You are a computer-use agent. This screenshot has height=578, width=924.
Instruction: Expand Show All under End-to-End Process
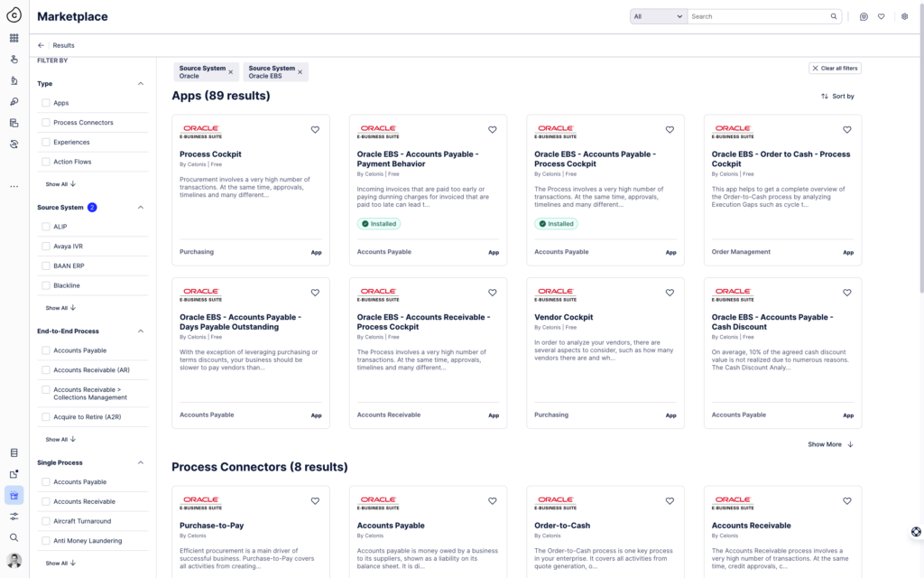point(60,440)
